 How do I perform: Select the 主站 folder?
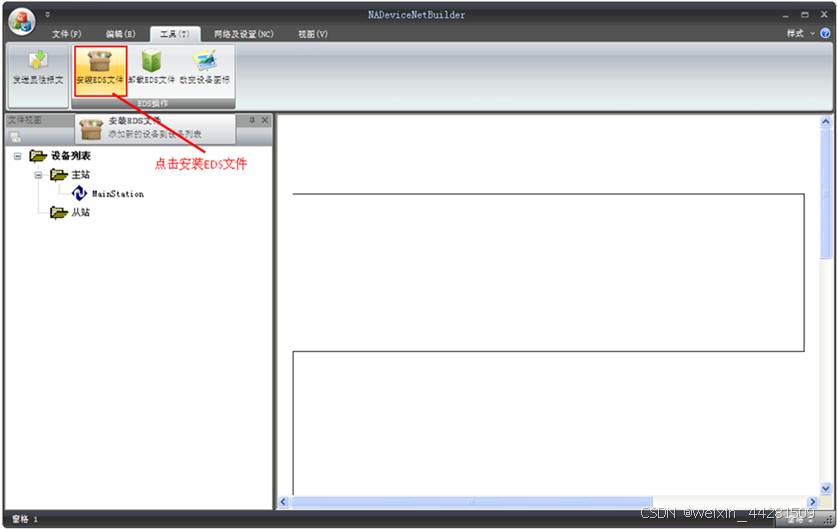[x=70, y=175]
